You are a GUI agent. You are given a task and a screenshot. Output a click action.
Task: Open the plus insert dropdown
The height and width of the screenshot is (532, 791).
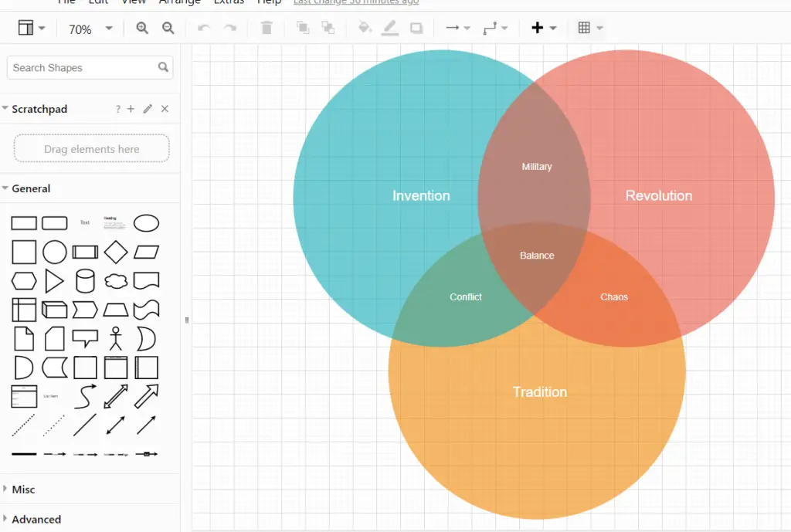[543, 28]
